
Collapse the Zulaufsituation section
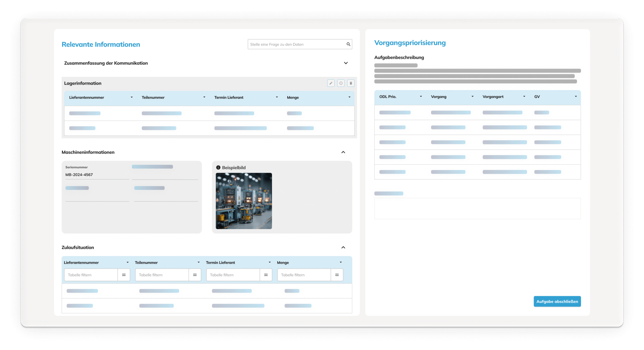click(343, 248)
